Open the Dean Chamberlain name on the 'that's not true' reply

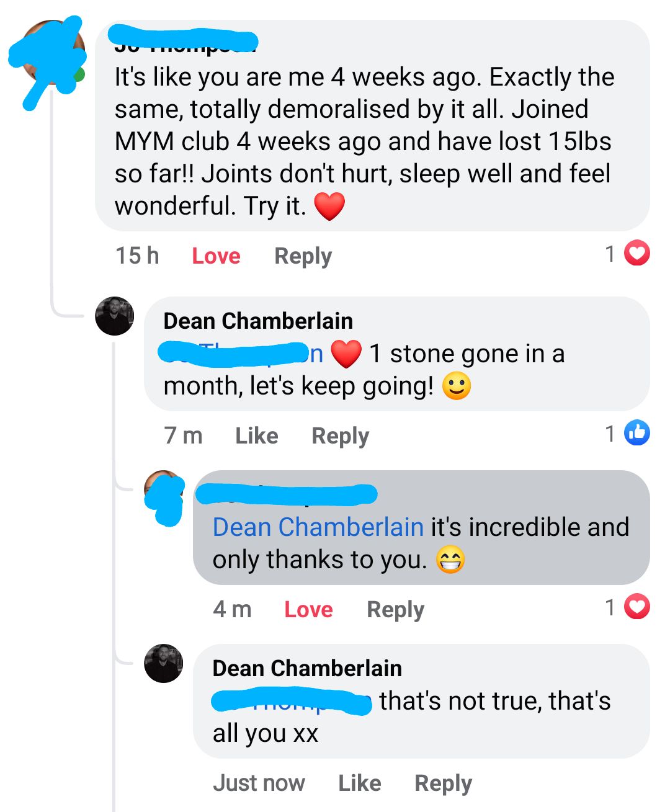307,668
